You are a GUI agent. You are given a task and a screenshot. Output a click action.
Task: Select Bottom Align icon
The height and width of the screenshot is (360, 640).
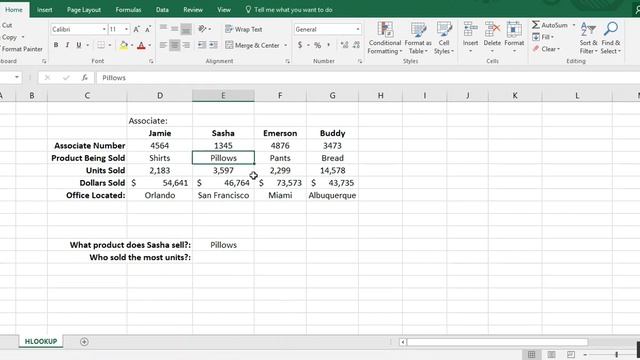pyautogui.click(x=186, y=29)
